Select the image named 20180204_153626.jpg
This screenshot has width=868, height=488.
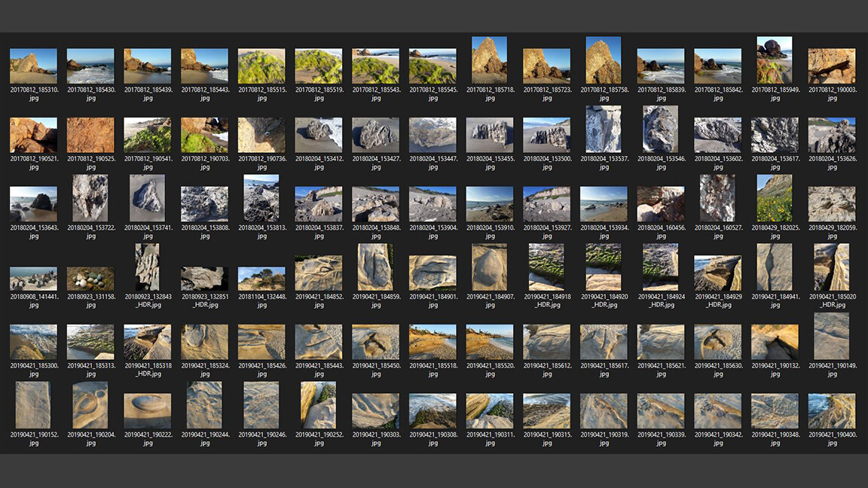pos(831,134)
